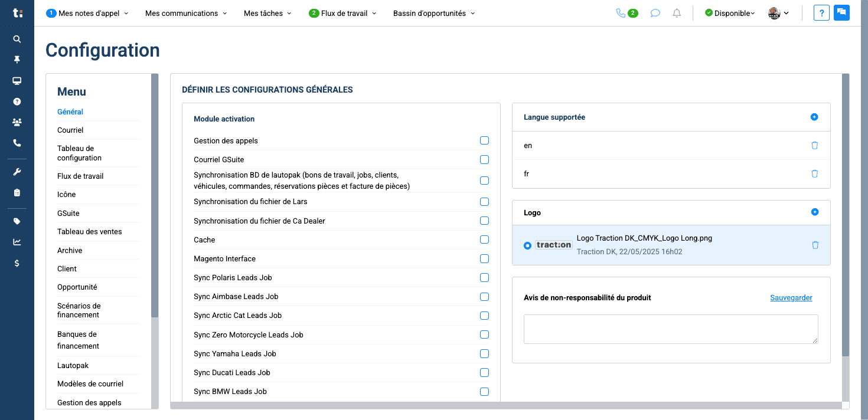Open Tableau de configuration menu item
Viewport: 868px width, 420px height.
click(80, 153)
